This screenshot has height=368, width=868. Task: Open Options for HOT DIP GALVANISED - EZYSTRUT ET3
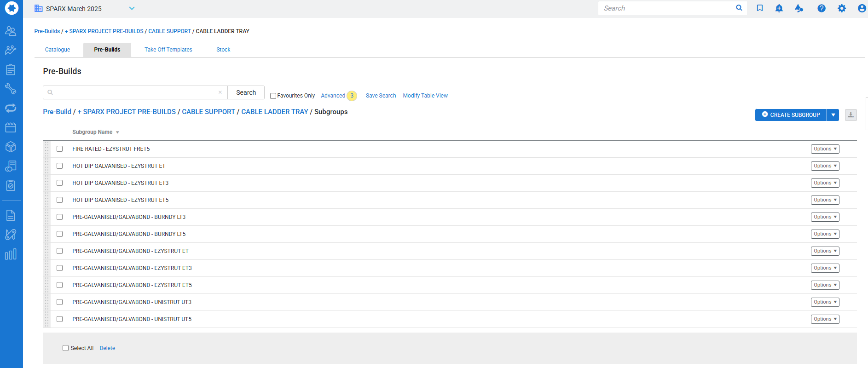point(825,183)
